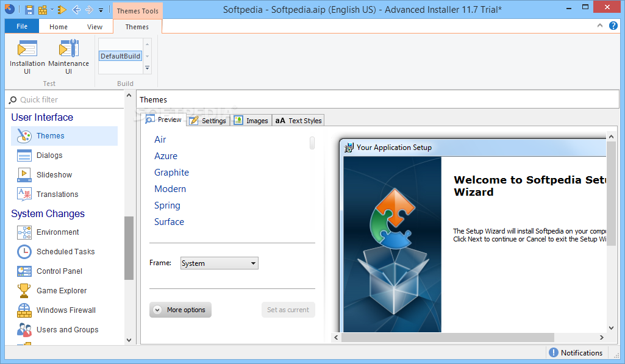625x364 pixels.
Task: Select the DefaultBuild build item
Action: (x=120, y=56)
